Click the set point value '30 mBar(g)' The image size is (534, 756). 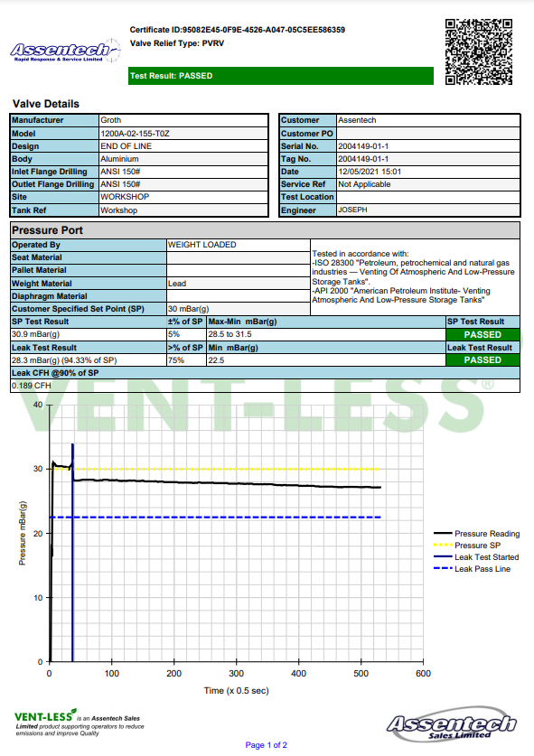(189, 309)
